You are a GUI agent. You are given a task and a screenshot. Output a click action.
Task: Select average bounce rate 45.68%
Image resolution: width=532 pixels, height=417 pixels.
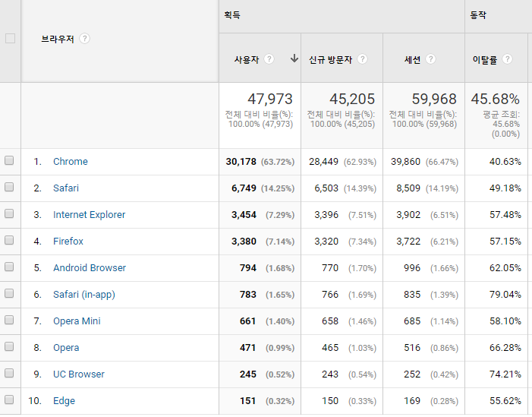pyautogui.click(x=496, y=100)
